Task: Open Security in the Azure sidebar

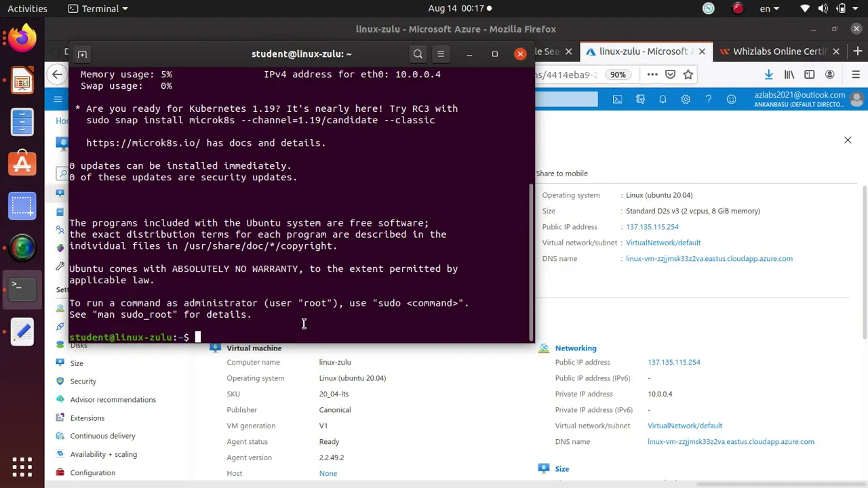Action: pyautogui.click(x=83, y=382)
